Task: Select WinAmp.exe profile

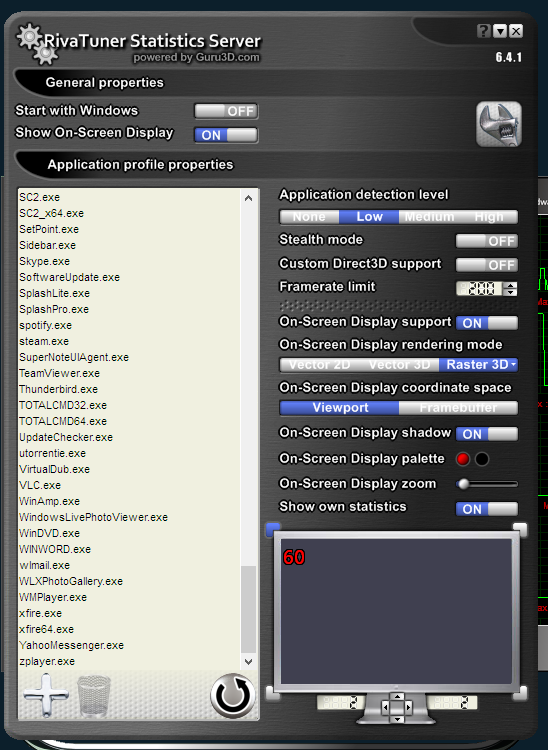Action: click(49, 501)
